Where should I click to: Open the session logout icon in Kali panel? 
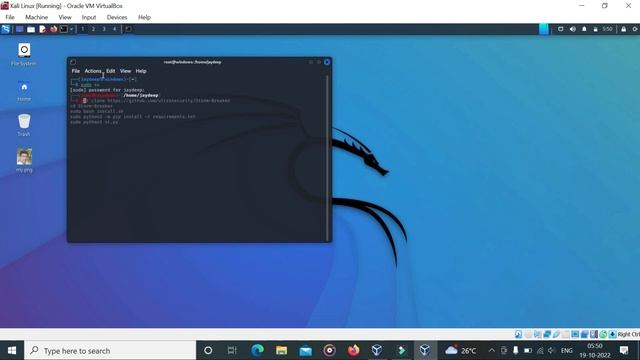[x=635, y=29]
